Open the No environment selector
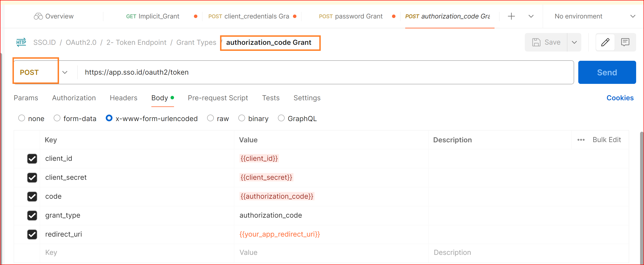644x265 pixels. [594, 16]
